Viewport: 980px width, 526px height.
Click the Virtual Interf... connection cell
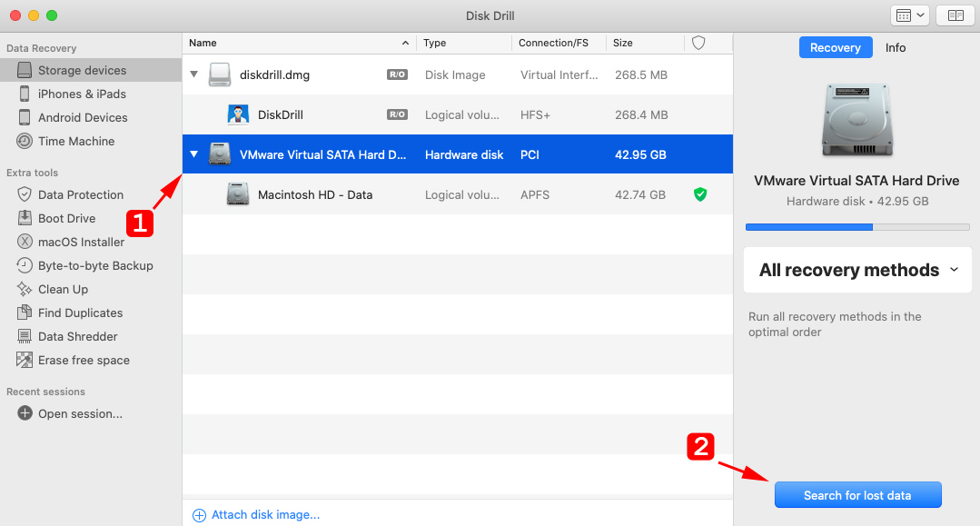click(559, 75)
